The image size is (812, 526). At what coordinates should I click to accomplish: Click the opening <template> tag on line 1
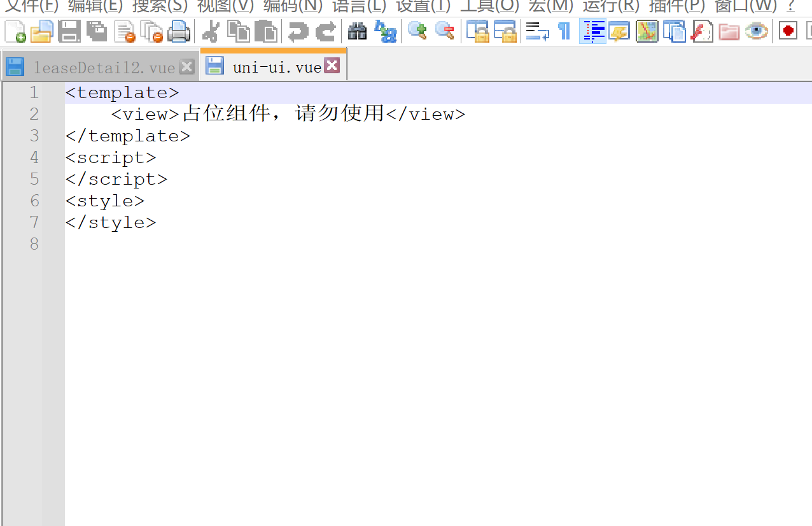pos(122,93)
